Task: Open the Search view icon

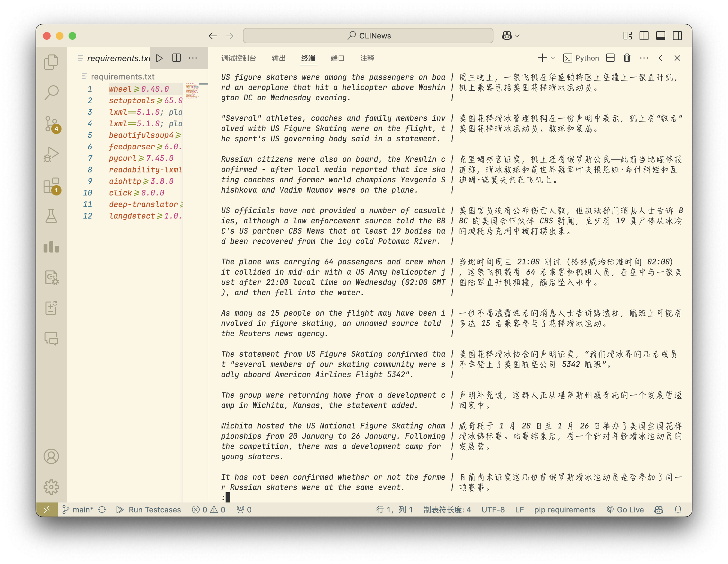Action: pos(51,93)
